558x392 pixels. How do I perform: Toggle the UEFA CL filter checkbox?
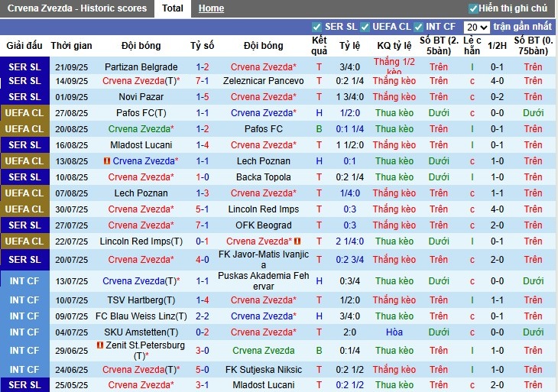[x=365, y=28]
